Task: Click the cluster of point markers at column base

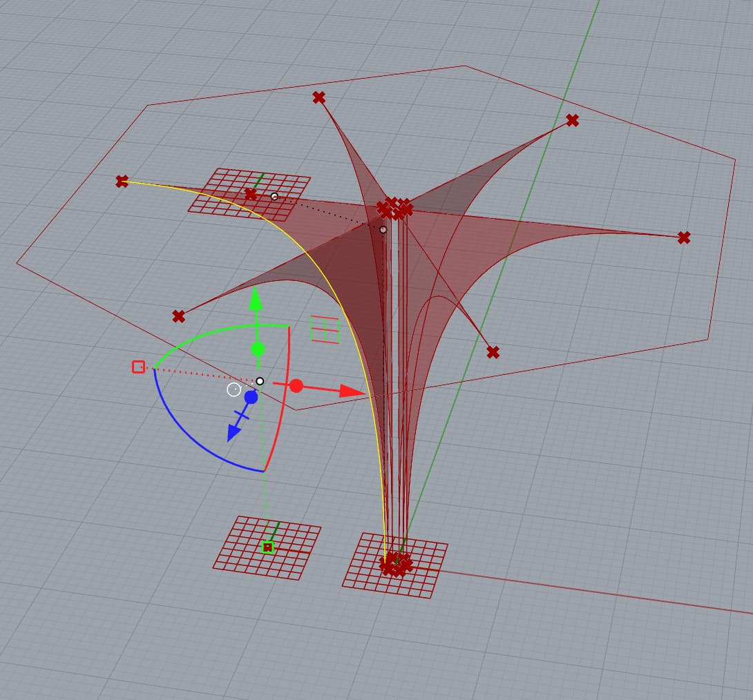Action: (396, 564)
